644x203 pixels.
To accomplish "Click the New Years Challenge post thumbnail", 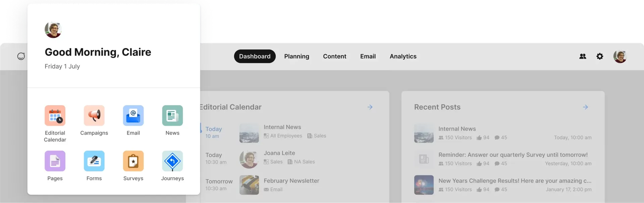I will 424,185.
